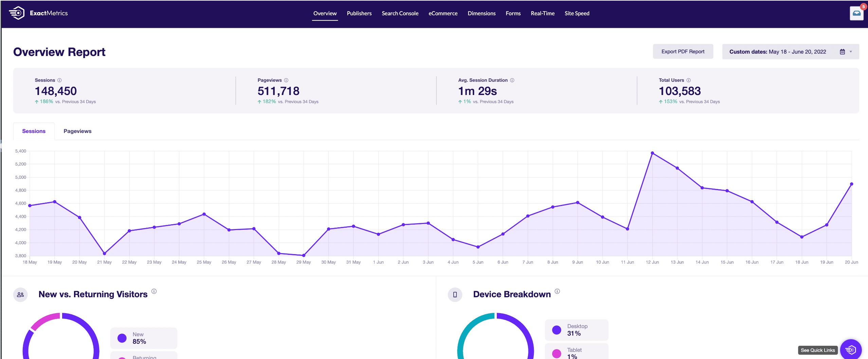The width and height of the screenshot is (868, 359).
Task: Click the 9 Jun data point
Action: pos(578,203)
